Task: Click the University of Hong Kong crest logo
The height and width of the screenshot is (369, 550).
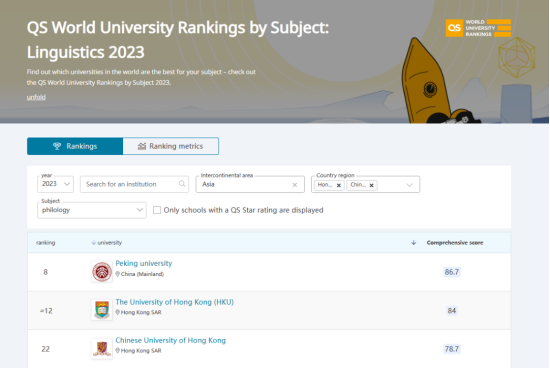Action: [102, 310]
